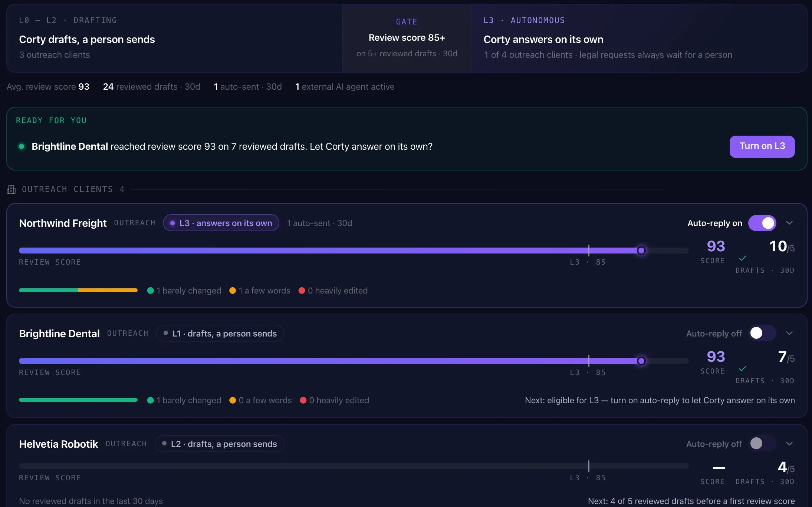Expand the Northwind Freight card chevron
This screenshot has height=507, width=812.
pos(789,223)
